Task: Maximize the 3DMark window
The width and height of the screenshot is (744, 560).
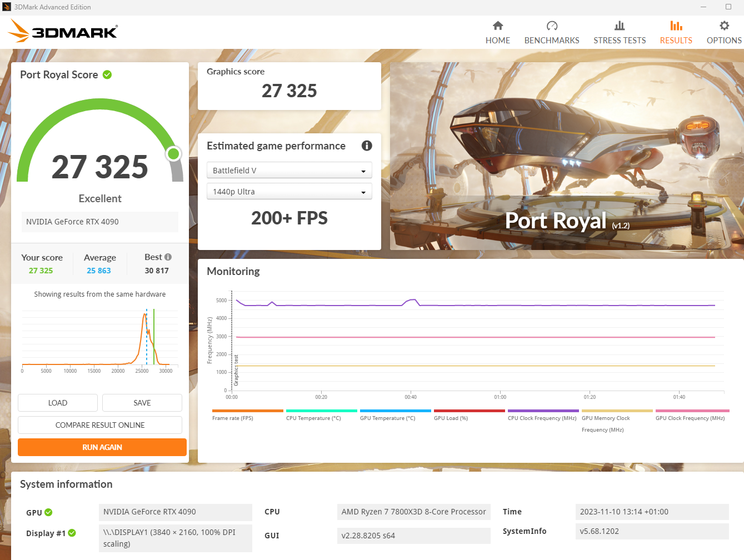Action: pos(728,7)
